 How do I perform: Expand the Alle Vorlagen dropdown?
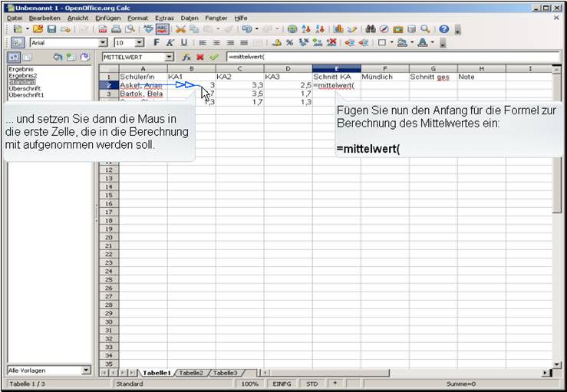[x=86, y=371]
